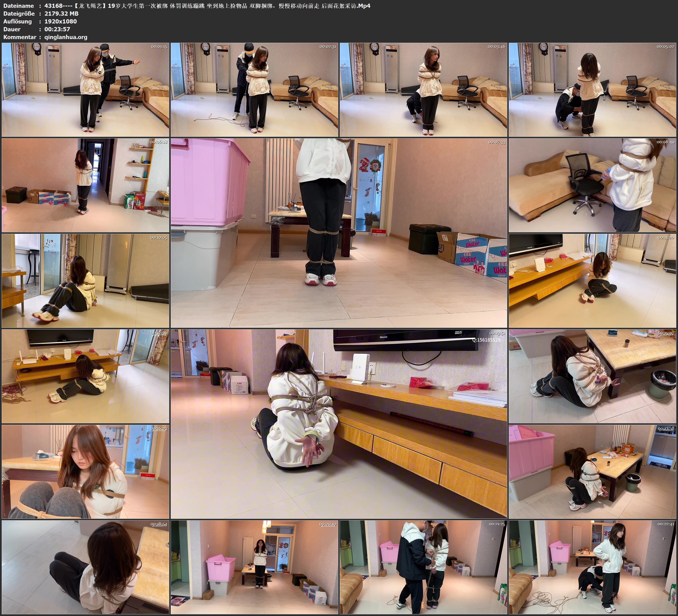Select the large thumbnail with pink storage bin
Image resolution: width=678 pixels, height=616 pixels.
339,233
